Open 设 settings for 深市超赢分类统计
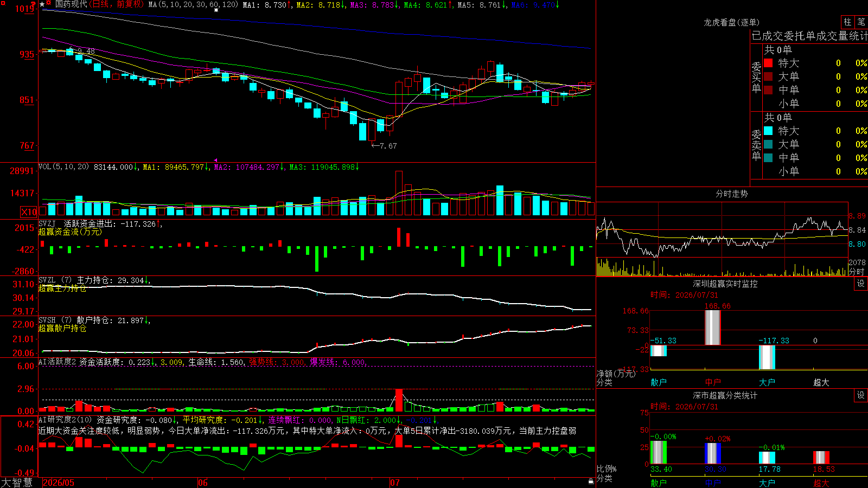868x488 pixels. 861,395
